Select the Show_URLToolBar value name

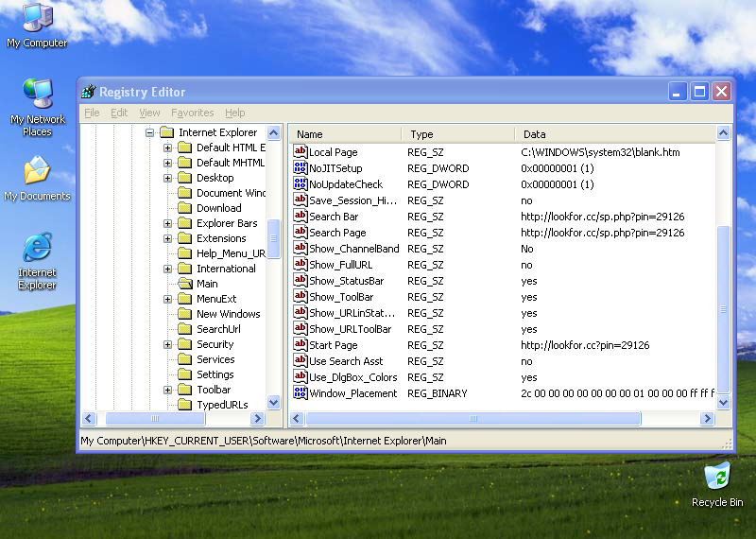[350, 329]
